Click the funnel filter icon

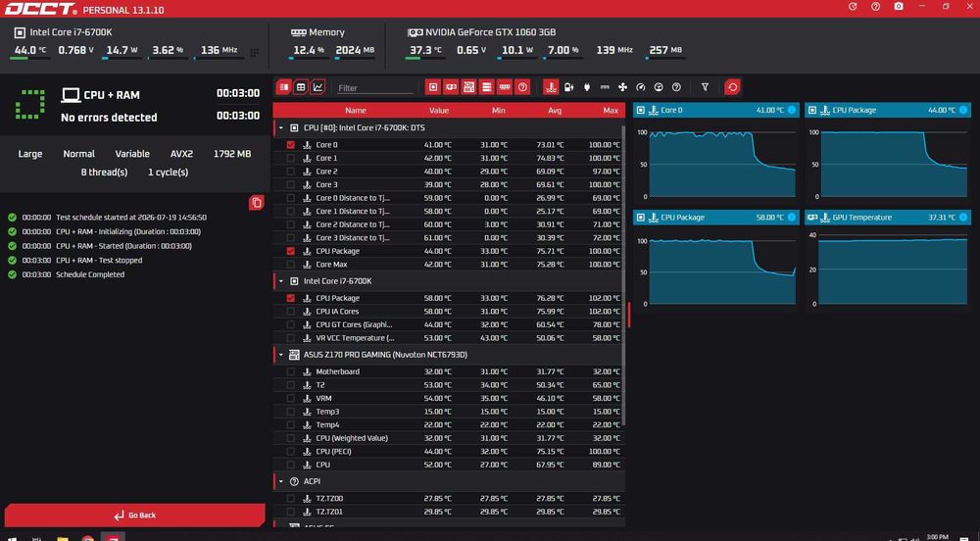[705, 87]
